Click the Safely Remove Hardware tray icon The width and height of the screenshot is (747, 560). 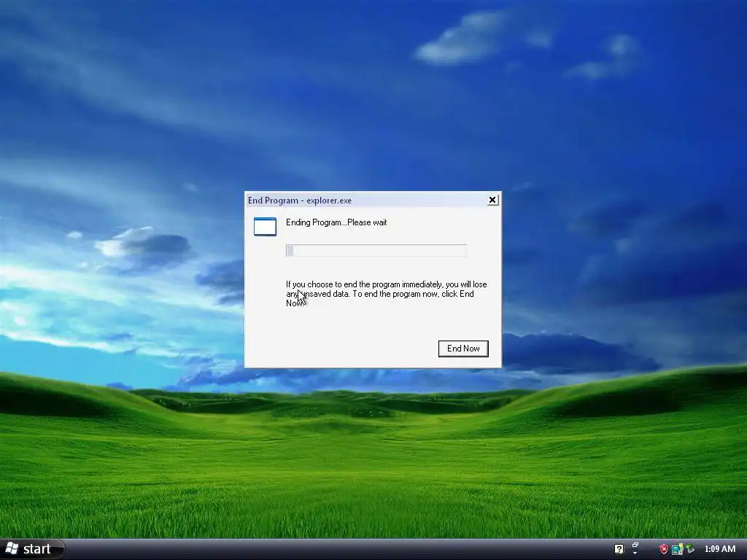tap(690, 548)
